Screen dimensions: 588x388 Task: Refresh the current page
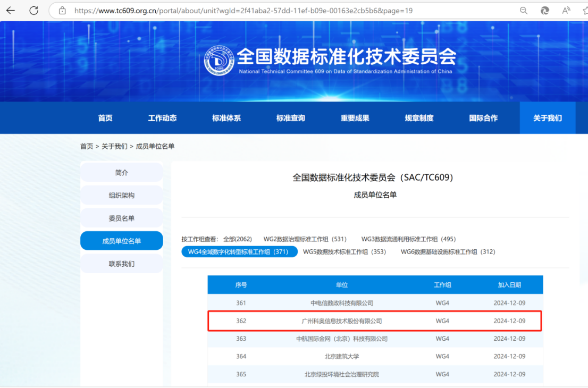pos(33,10)
